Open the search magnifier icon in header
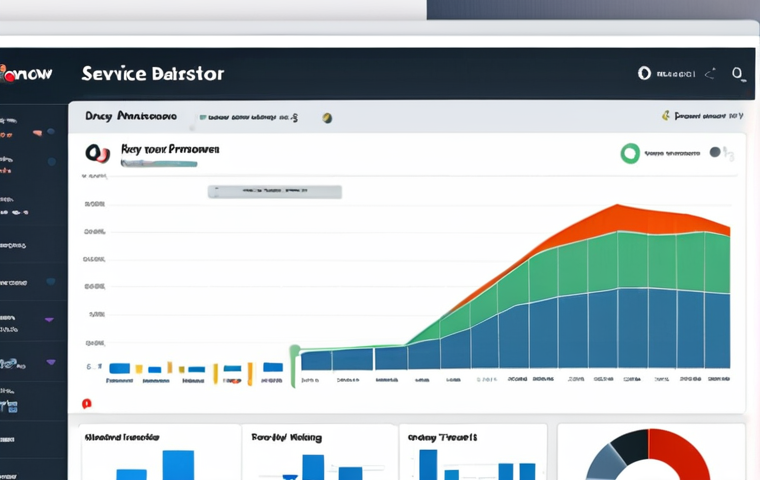Image resolution: width=760 pixels, height=480 pixels. point(738,74)
